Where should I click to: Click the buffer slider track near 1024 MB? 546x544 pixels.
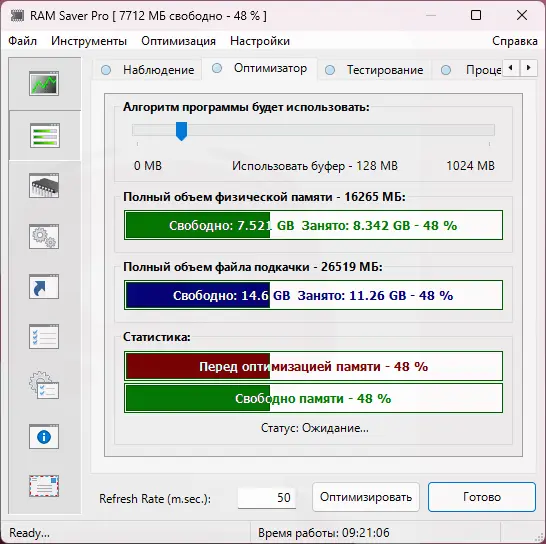pos(488,130)
